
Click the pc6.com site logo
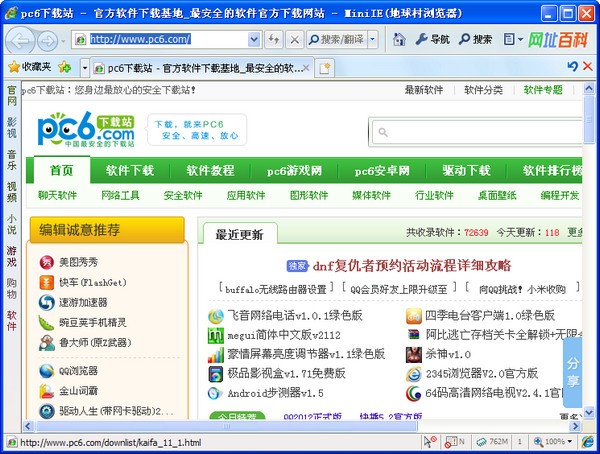pos(86,129)
